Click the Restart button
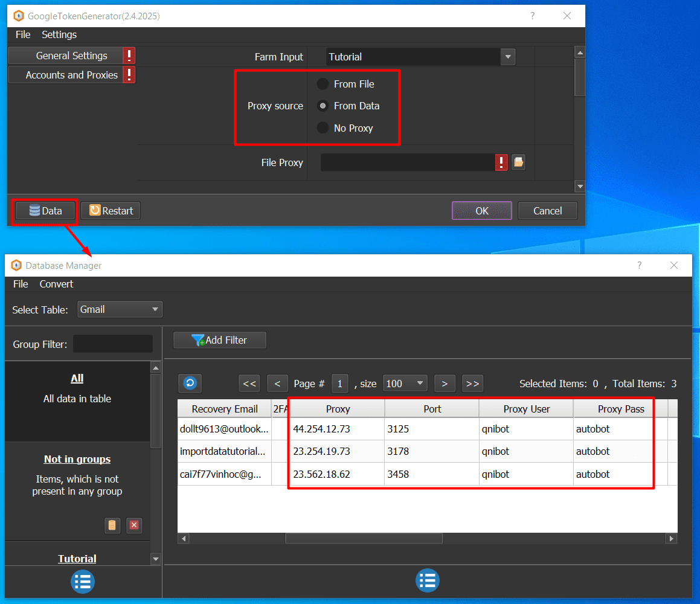The image size is (700, 604). point(111,211)
